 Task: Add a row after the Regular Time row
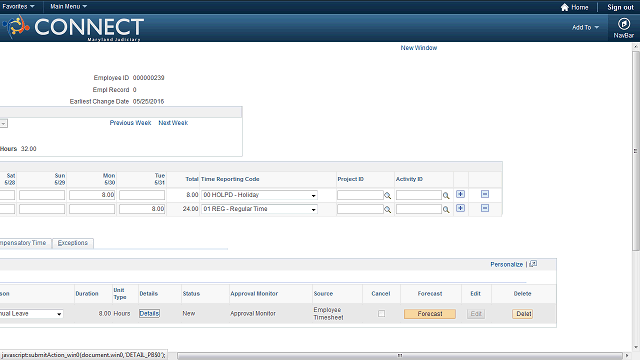click(460, 208)
